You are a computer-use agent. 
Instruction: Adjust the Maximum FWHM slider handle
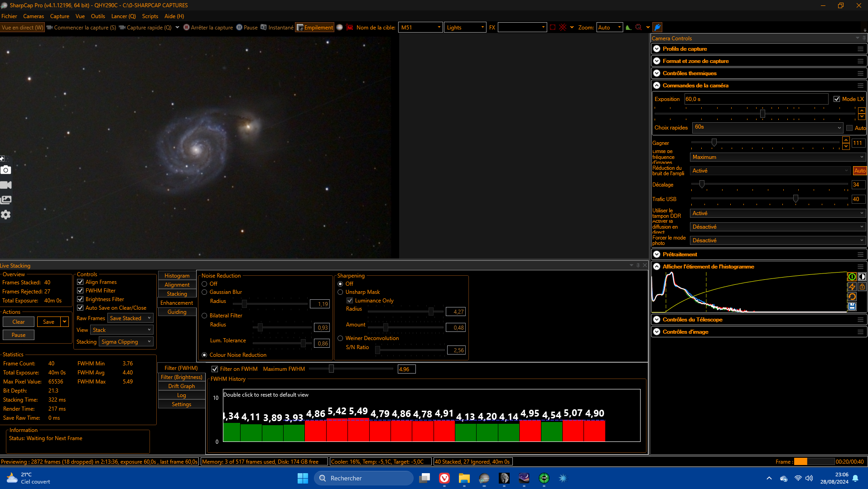331,369
